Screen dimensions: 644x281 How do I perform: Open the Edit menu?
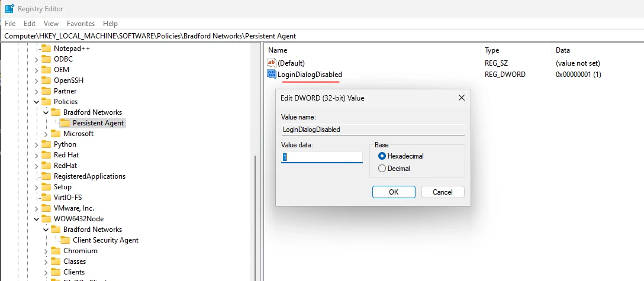30,24
